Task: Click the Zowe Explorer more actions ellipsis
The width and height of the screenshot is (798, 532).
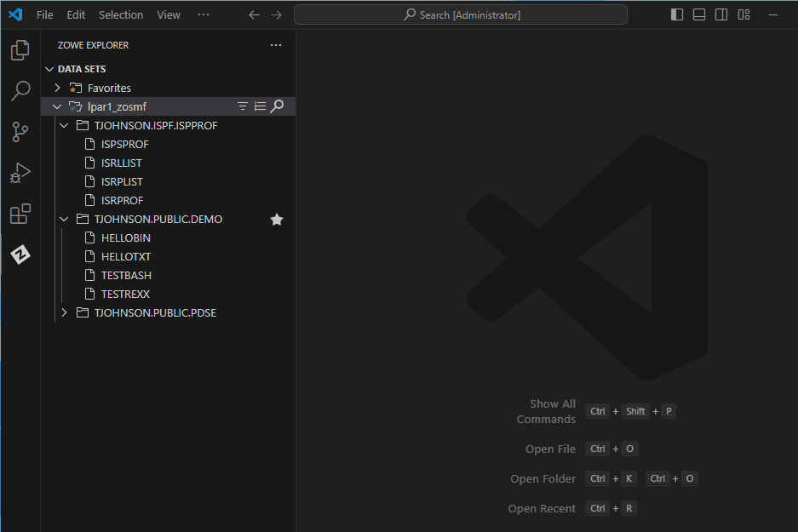Action: (x=275, y=45)
